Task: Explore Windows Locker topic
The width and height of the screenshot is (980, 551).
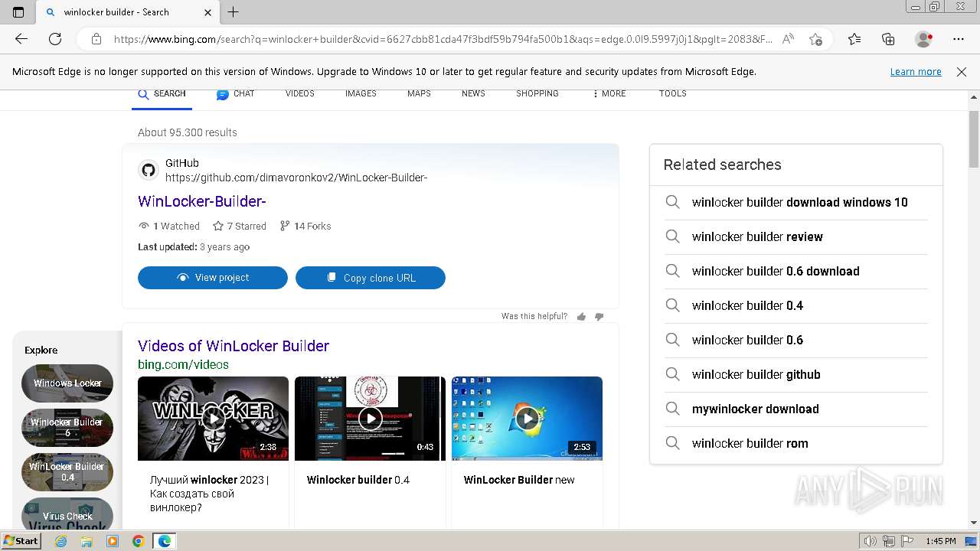Action: coord(67,383)
